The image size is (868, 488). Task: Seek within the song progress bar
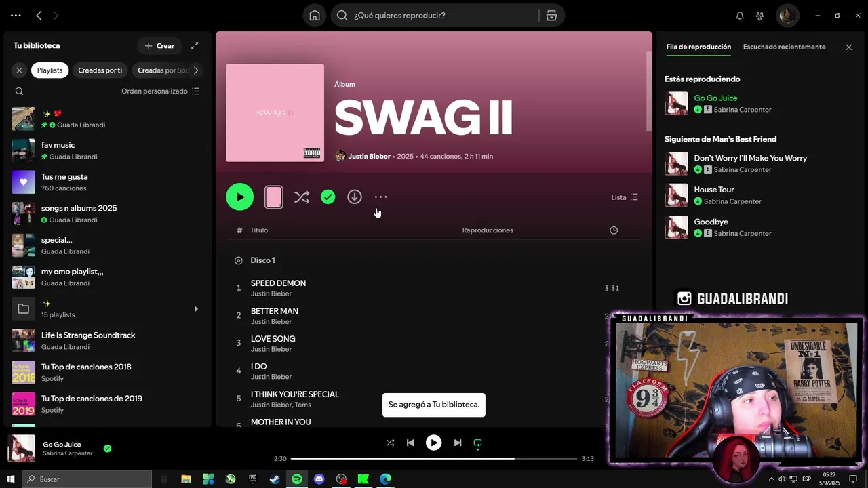click(x=434, y=459)
